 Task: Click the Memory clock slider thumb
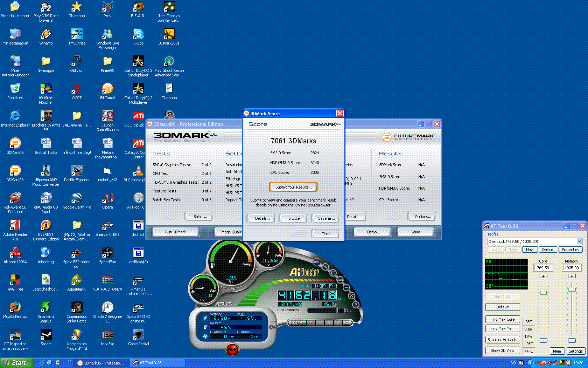tap(572, 289)
